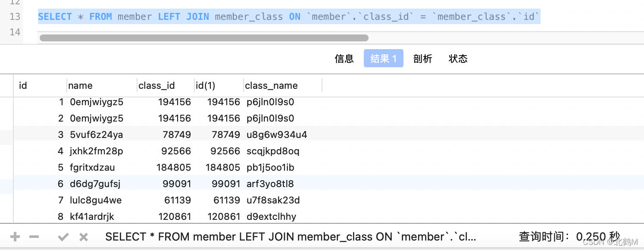644x250 pixels.
Task: Click the horizontal scrollbar in the SQL editor
Action: point(204,38)
